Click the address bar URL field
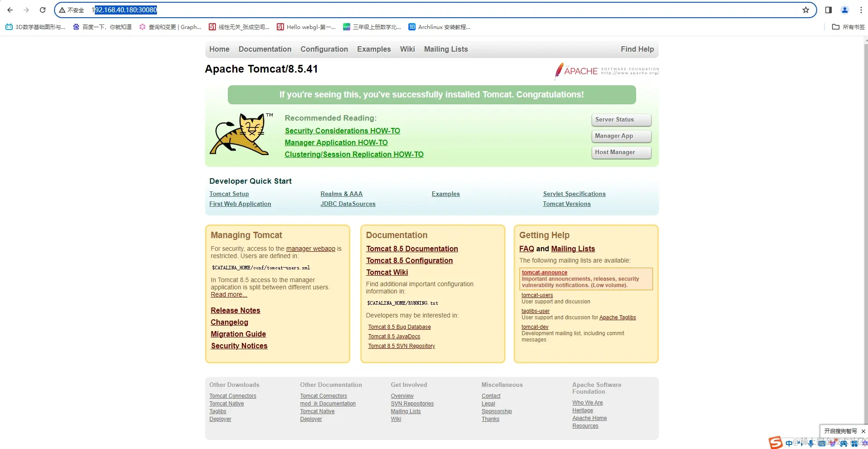 coord(436,10)
